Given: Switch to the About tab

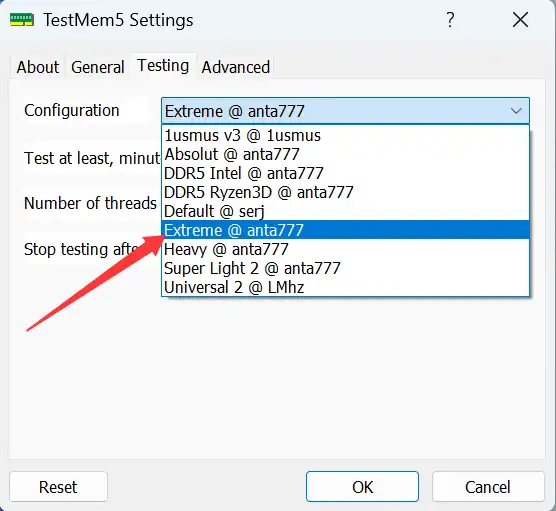Looking at the screenshot, I should tap(38, 67).
